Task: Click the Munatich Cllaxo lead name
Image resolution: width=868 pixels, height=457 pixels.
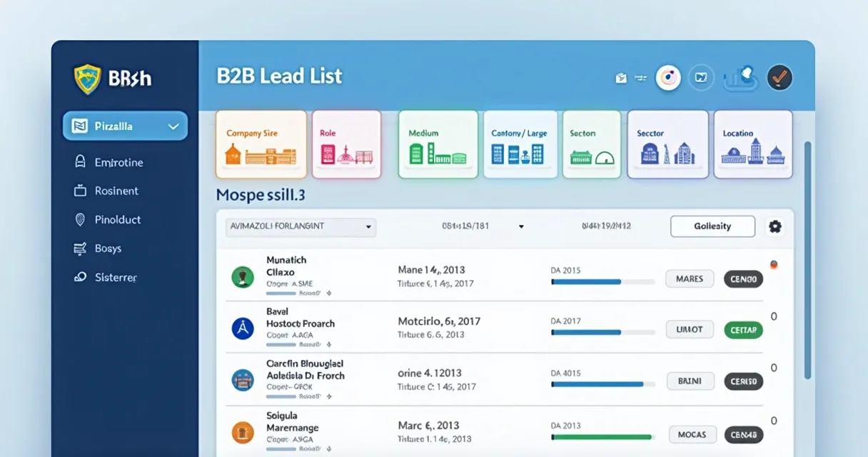Action: pos(286,266)
